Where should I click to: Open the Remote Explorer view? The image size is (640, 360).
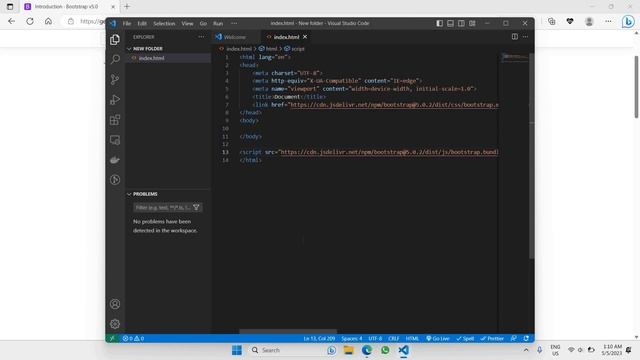click(x=115, y=140)
